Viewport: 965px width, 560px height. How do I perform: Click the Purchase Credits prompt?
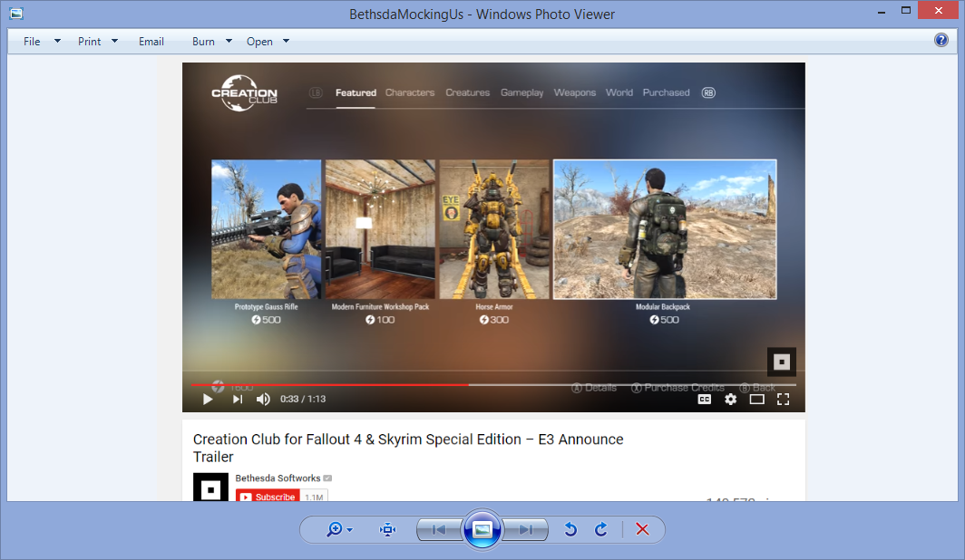pos(677,388)
